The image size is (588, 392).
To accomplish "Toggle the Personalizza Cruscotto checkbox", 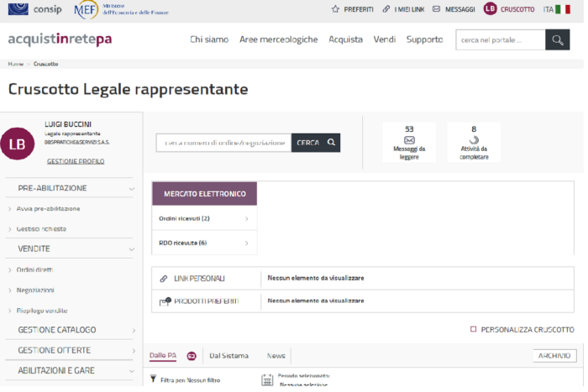I will pos(474,330).
